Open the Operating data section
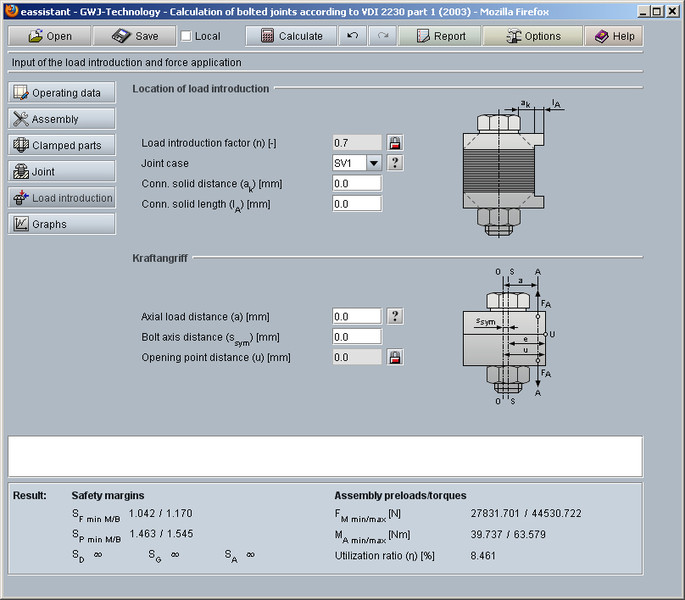 tap(62, 93)
